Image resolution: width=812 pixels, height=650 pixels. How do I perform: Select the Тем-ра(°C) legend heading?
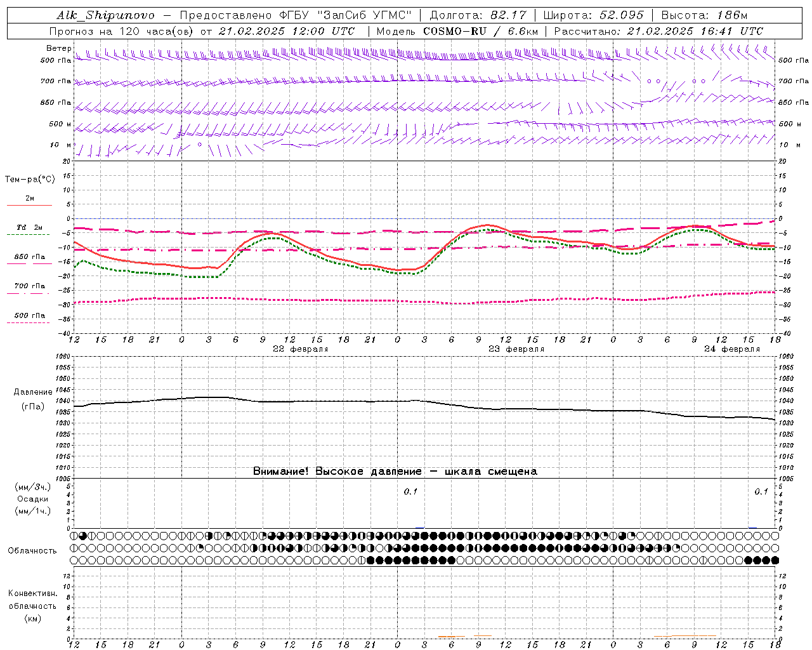(30, 180)
